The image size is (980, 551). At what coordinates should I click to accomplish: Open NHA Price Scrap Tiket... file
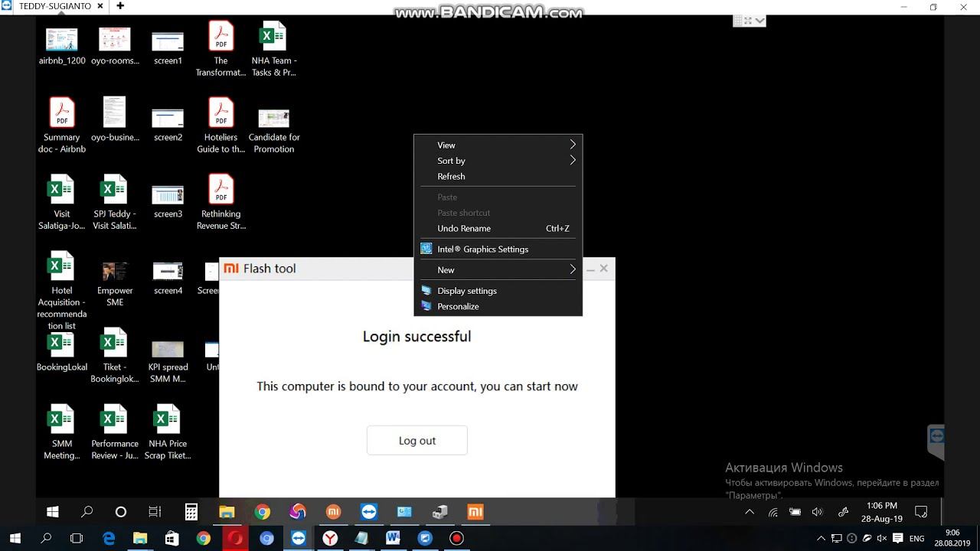coord(168,432)
